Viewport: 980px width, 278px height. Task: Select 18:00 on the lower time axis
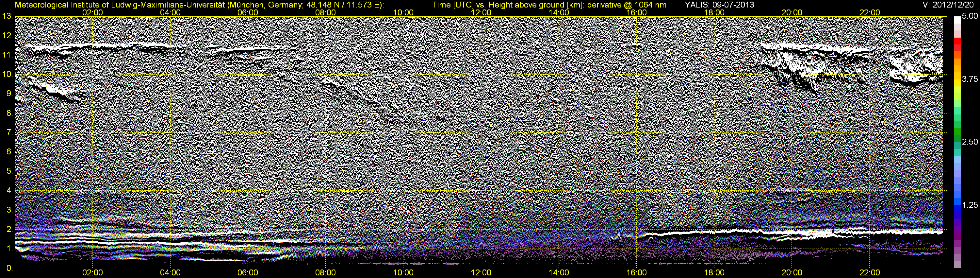pyautogui.click(x=714, y=273)
